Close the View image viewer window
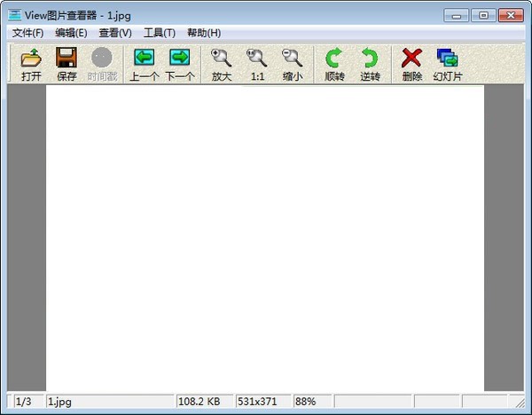Screen dimensions: 532x415 [x=511, y=16]
